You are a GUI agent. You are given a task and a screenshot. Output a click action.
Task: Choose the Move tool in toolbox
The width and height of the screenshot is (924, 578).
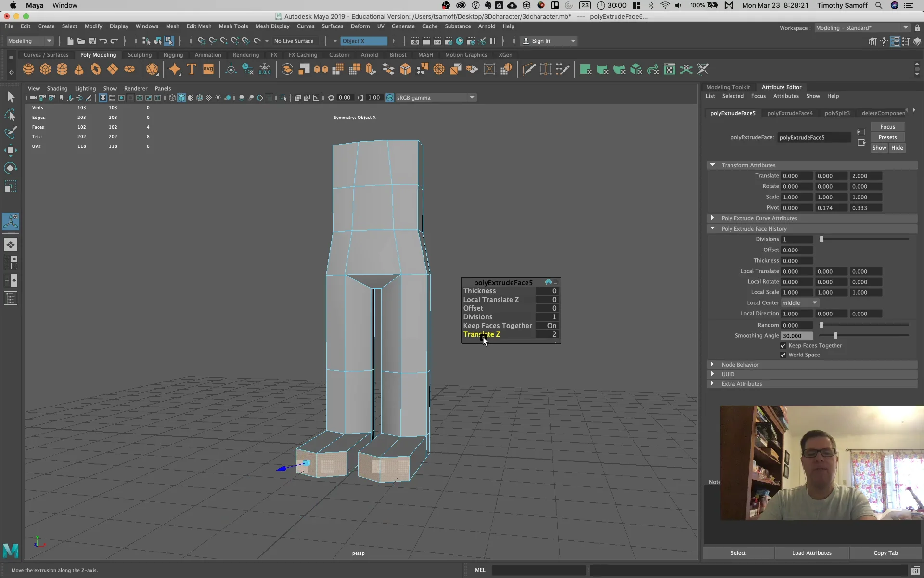[11, 150]
